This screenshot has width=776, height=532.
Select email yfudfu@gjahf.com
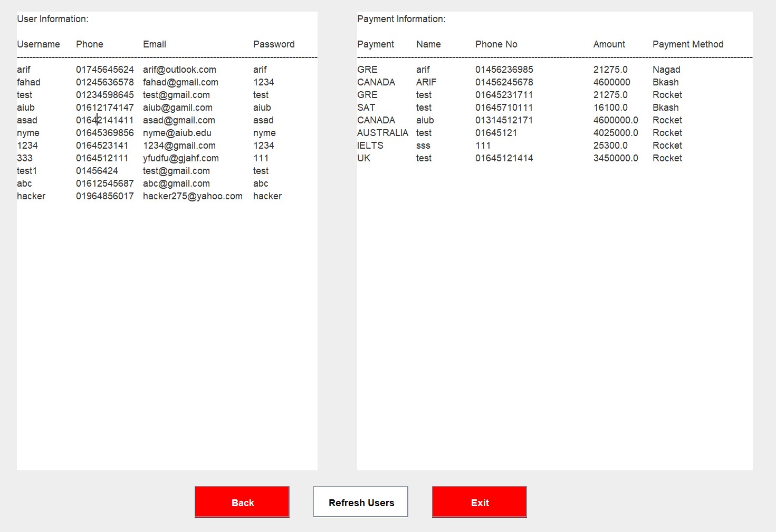coord(181,158)
